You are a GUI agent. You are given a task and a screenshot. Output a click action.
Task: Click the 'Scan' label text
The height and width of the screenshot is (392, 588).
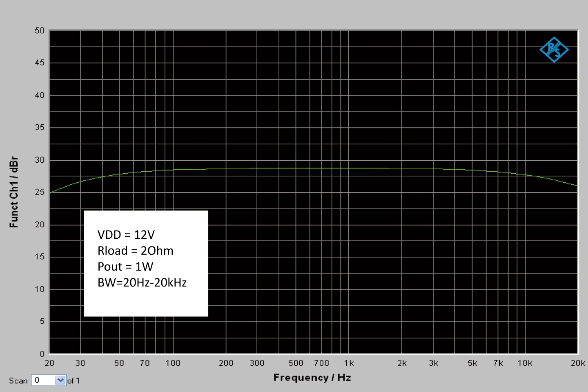click(18, 381)
